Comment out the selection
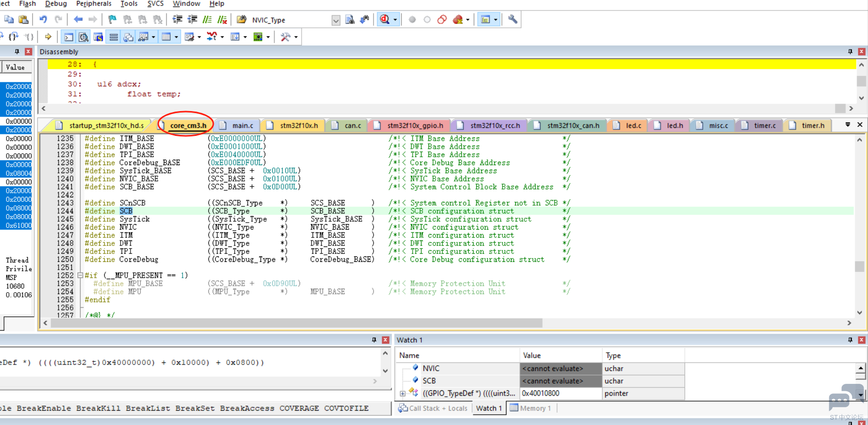This screenshot has width=868, height=425. [x=207, y=20]
